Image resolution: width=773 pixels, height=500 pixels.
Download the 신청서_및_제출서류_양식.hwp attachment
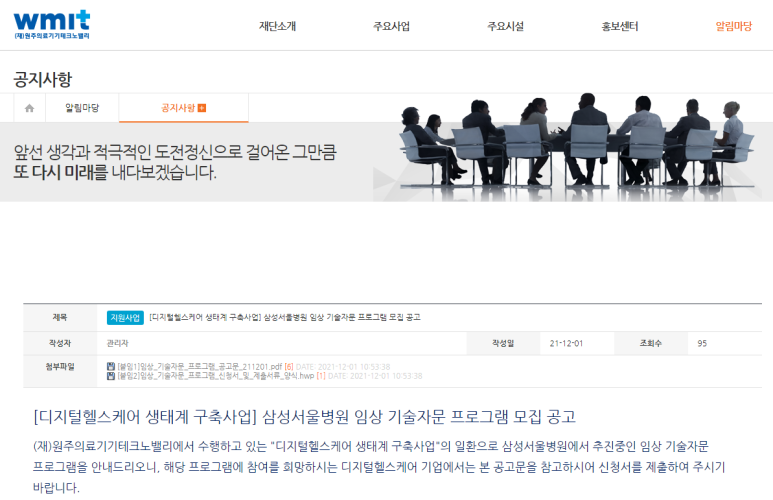coord(215,376)
